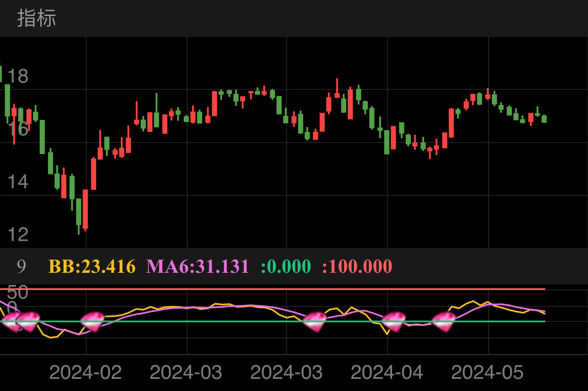Click the second diamond marker from left

28,321
